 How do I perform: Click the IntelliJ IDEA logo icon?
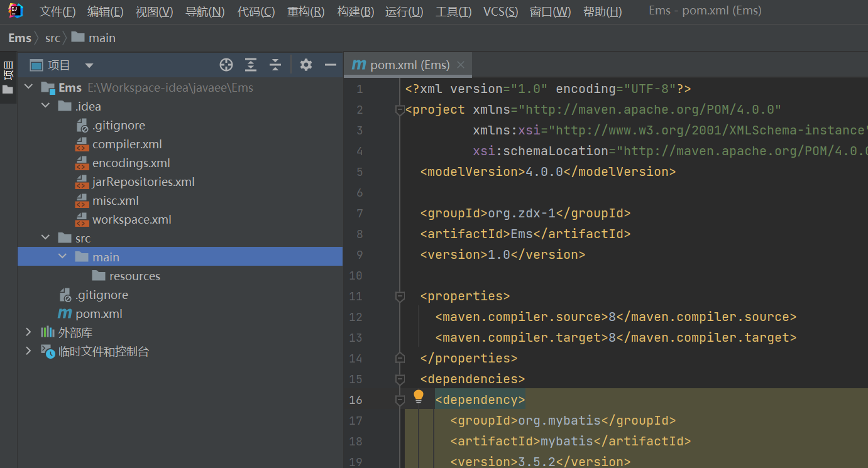16,11
